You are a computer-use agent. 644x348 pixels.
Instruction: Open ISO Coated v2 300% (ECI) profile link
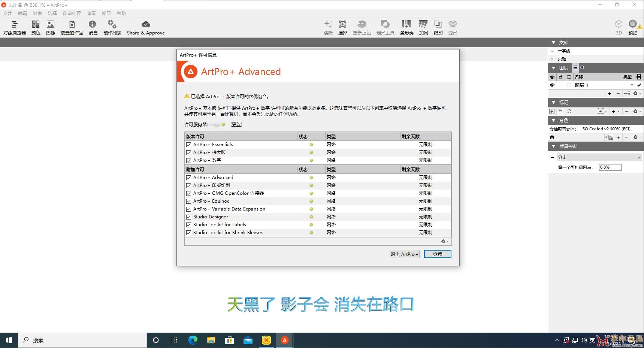point(606,129)
